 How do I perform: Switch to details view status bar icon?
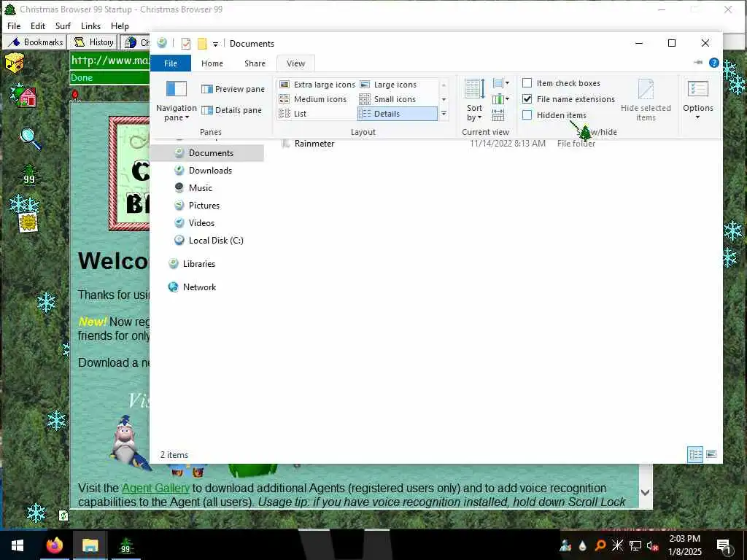point(695,454)
